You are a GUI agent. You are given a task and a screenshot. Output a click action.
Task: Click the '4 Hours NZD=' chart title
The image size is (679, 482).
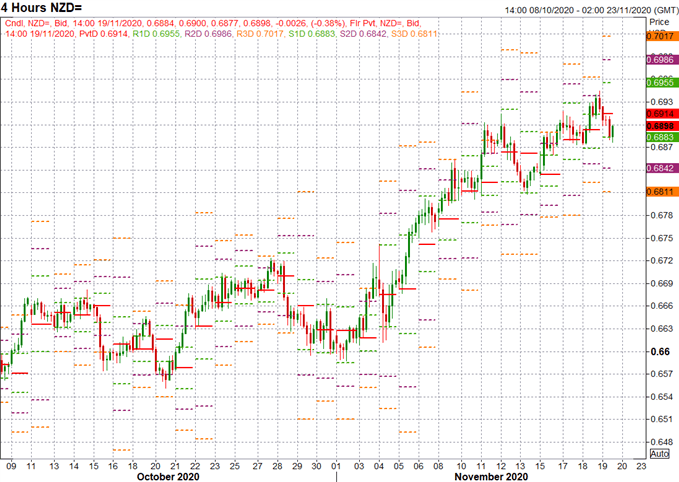coord(42,8)
